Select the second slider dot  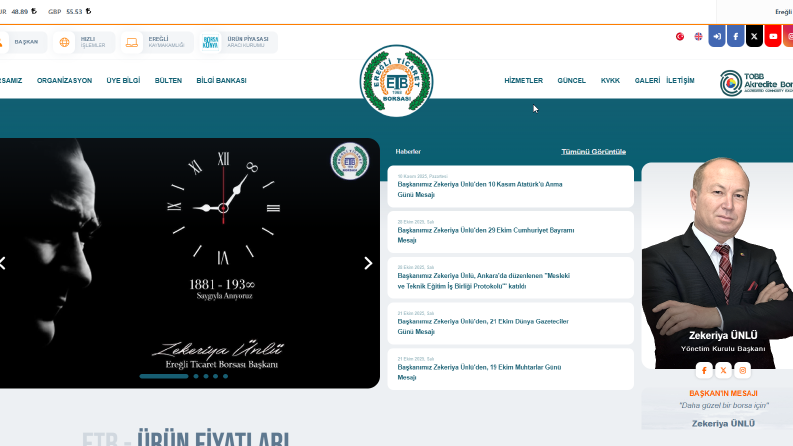tap(196, 376)
